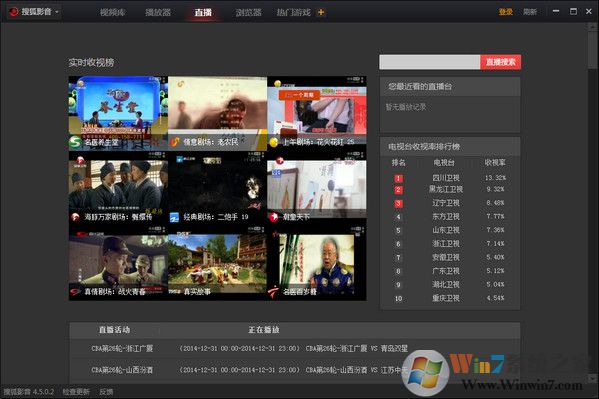The width and height of the screenshot is (599, 399).
Task: Open the 经典剧场:二炮手 19 thumbnail
Action: (217, 188)
